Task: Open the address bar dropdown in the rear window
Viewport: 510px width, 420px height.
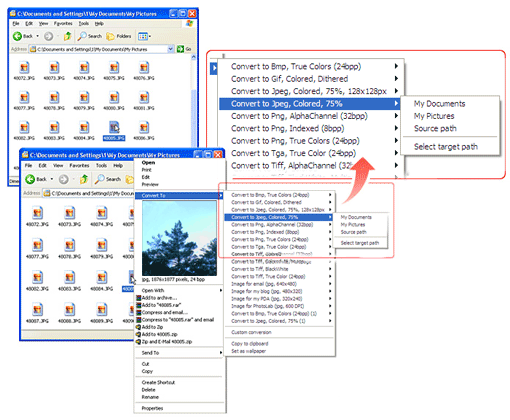Action: [171, 49]
